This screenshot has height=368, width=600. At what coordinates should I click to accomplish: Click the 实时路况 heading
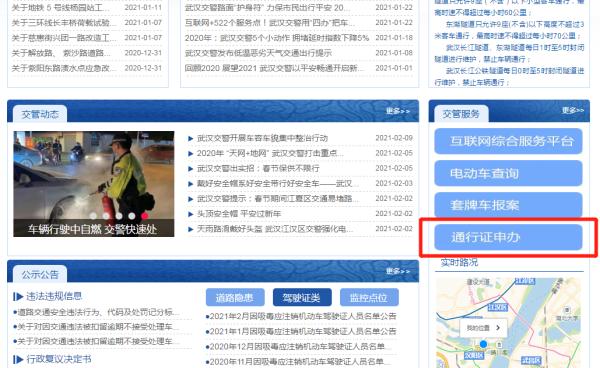tap(459, 262)
